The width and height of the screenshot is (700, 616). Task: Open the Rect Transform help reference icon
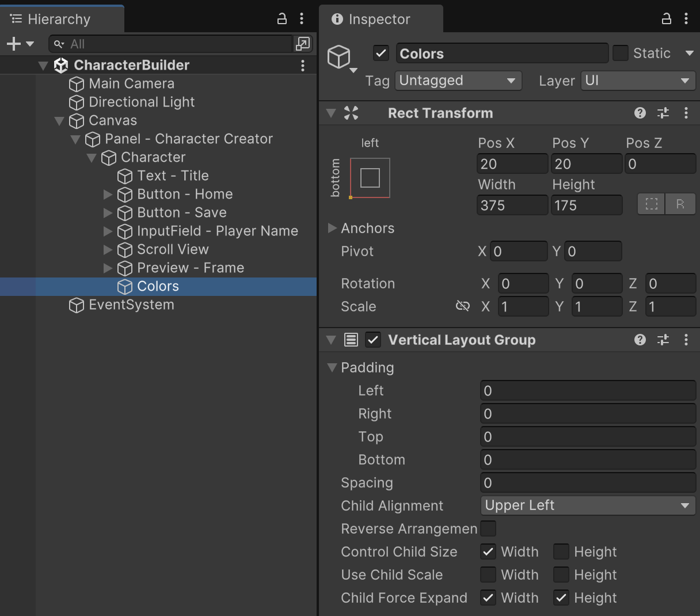(x=640, y=113)
